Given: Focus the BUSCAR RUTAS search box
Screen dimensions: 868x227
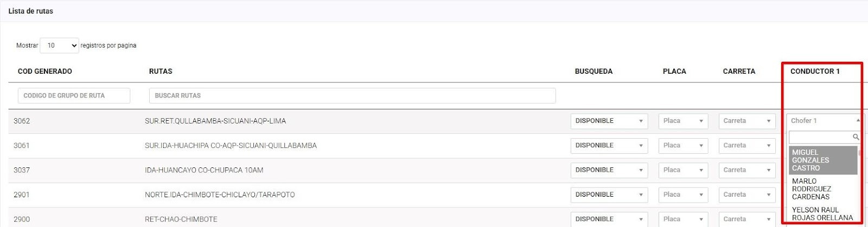Looking at the screenshot, I should (352, 96).
